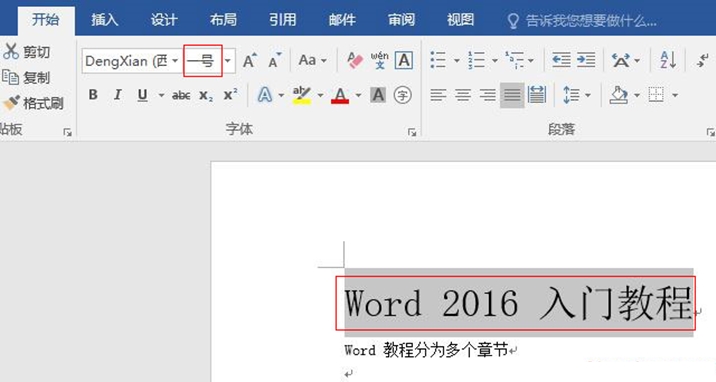
Task: Open the change case Aa dropdown
Action: (x=313, y=60)
